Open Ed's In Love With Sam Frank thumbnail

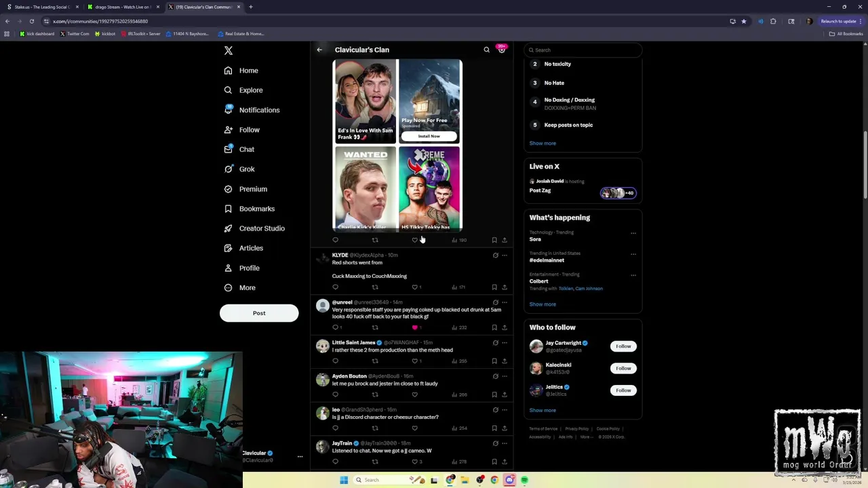coord(365,101)
